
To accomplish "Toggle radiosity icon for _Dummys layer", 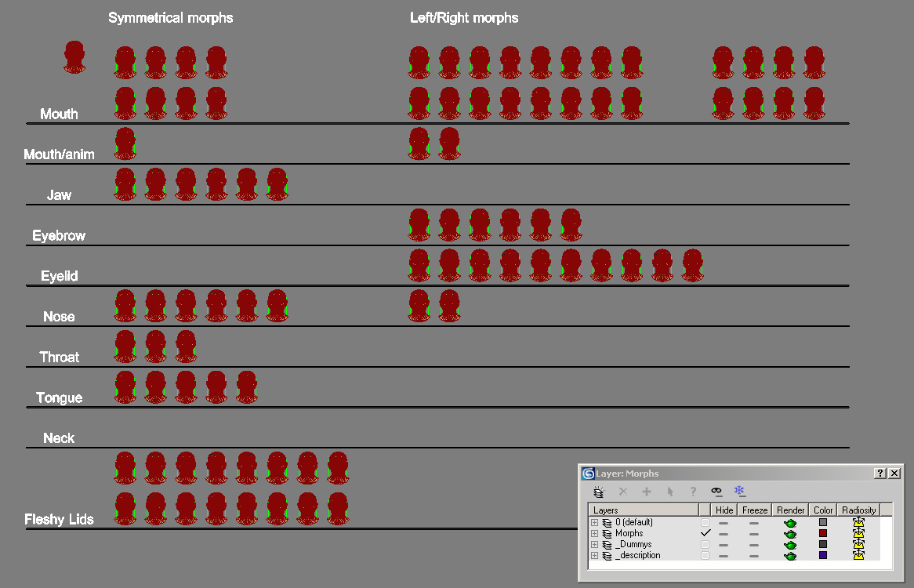I will 858,544.
